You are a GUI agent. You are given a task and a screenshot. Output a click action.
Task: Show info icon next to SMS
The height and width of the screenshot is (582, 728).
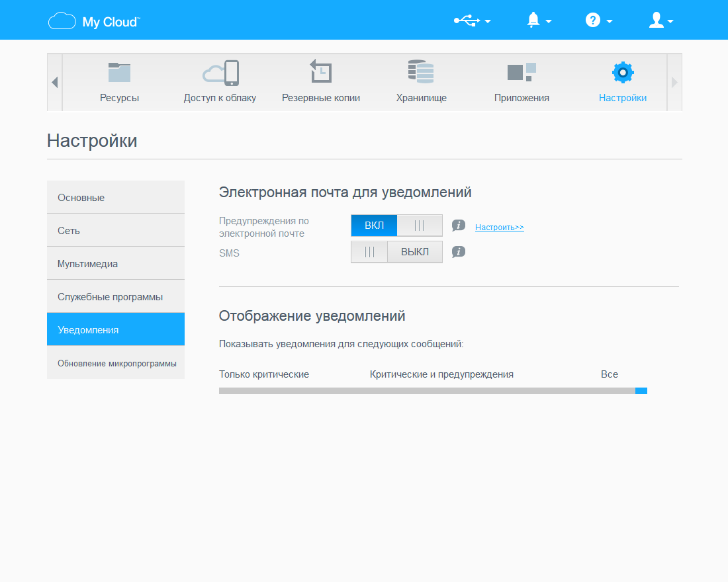(x=458, y=252)
